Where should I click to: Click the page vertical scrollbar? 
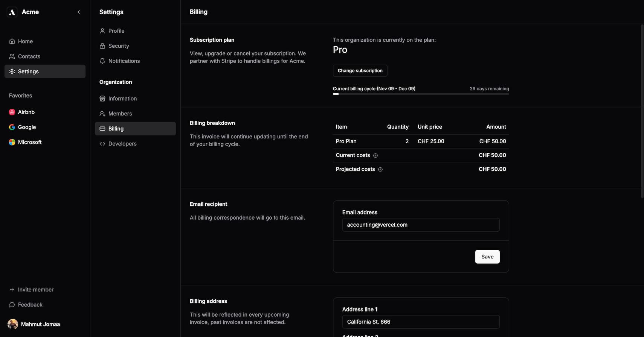(x=642, y=111)
